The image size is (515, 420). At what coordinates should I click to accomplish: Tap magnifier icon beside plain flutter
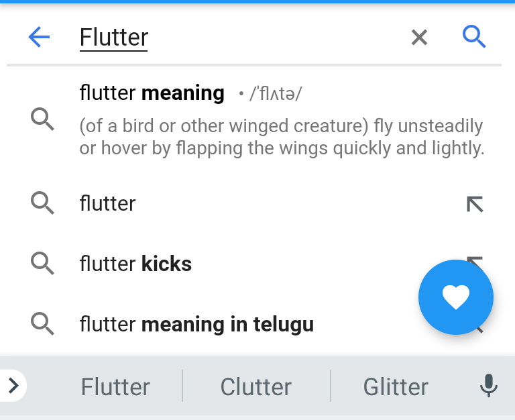coord(42,203)
